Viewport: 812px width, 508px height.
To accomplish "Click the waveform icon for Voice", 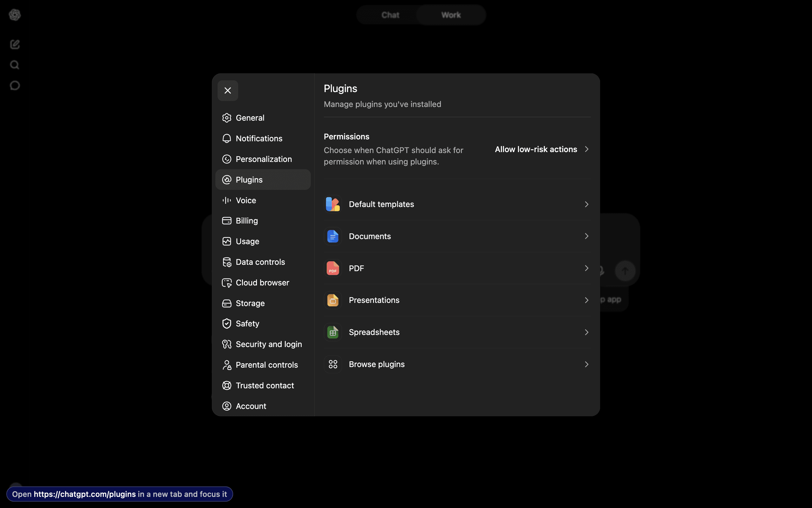I will click(x=227, y=200).
